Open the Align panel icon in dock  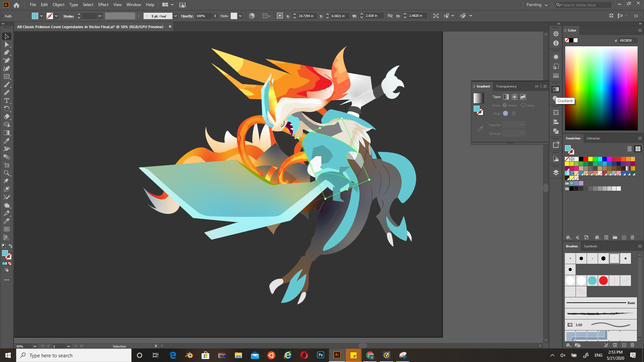tap(556, 122)
